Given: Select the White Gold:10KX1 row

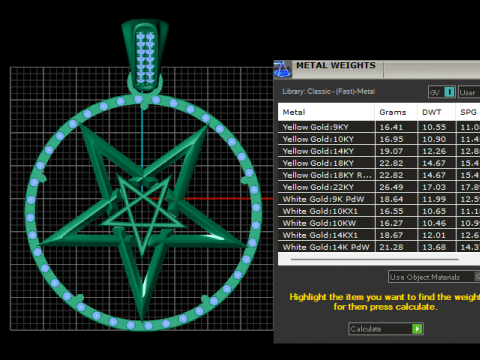Looking at the screenshot, I should (379, 211).
